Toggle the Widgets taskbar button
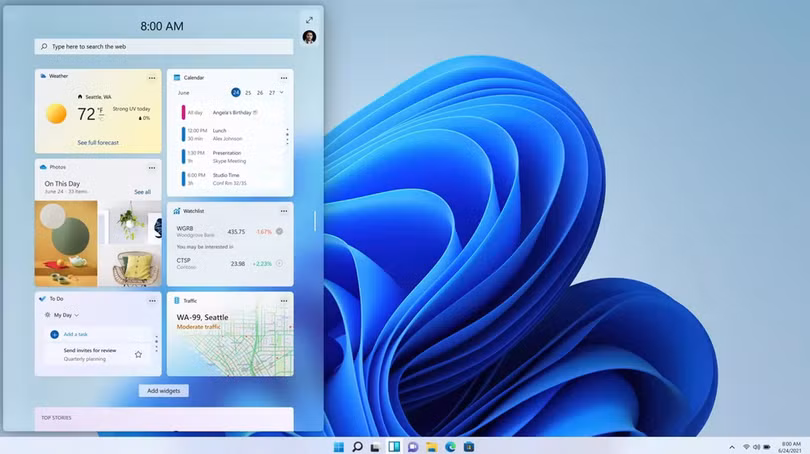 point(394,447)
